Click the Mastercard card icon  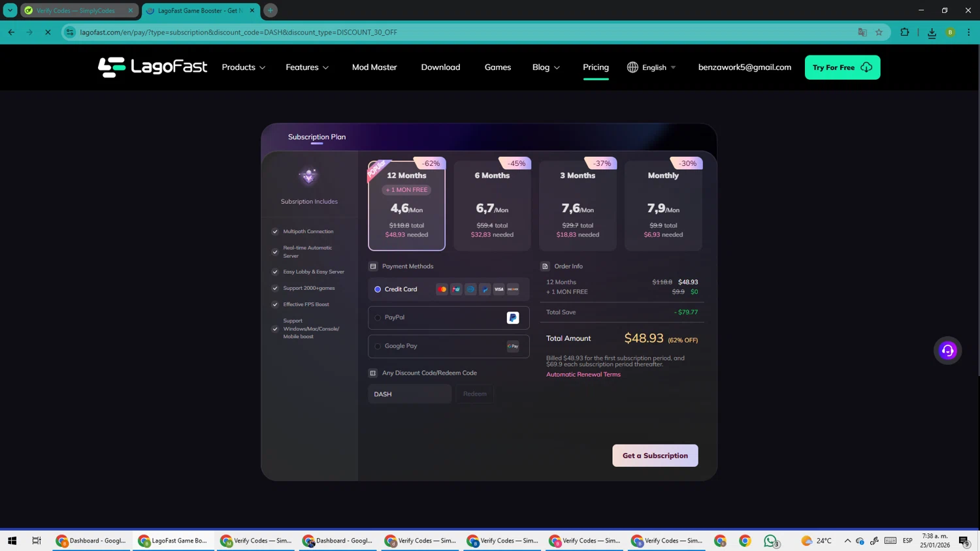pos(442,289)
